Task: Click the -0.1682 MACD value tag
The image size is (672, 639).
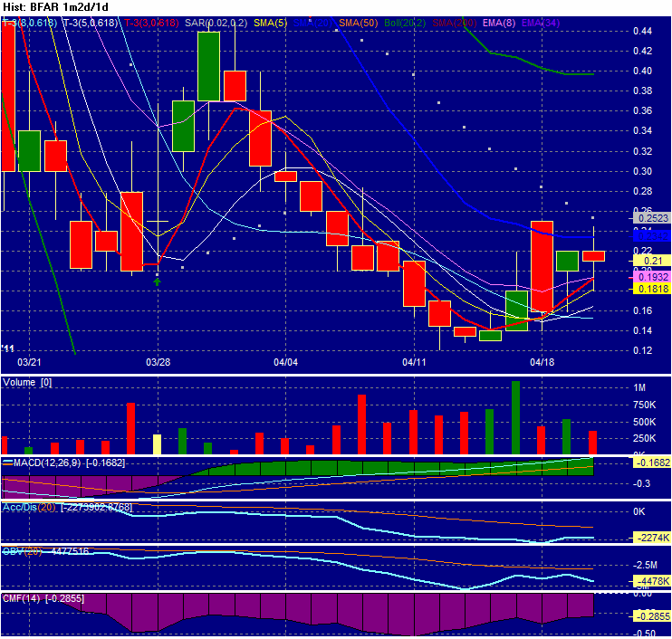Action: (x=652, y=463)
